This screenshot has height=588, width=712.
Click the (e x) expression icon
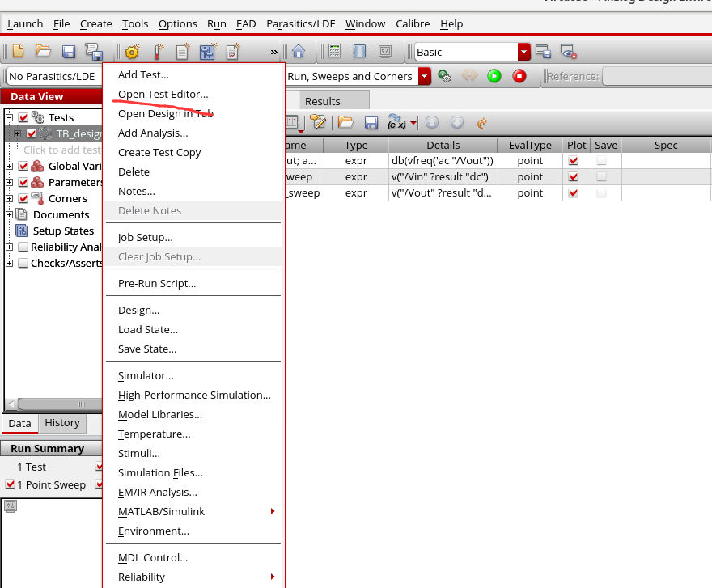pos(396,122)
